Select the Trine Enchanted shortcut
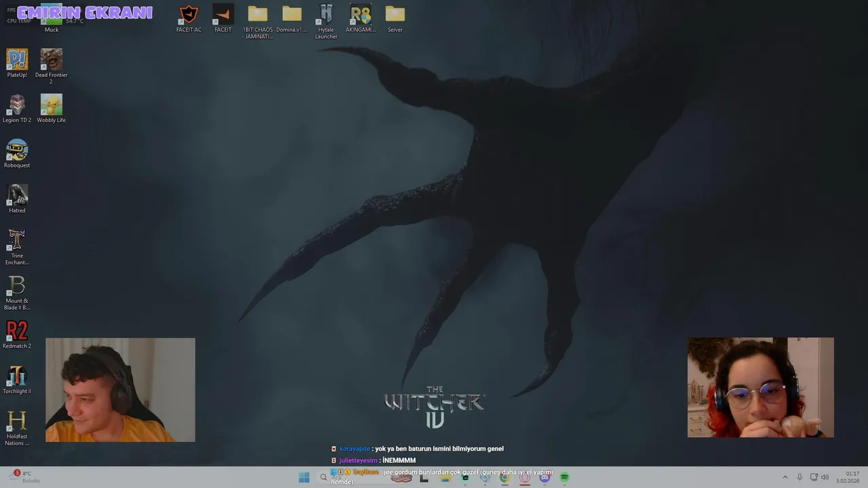868x488 pixels. [x=17, y=247]
